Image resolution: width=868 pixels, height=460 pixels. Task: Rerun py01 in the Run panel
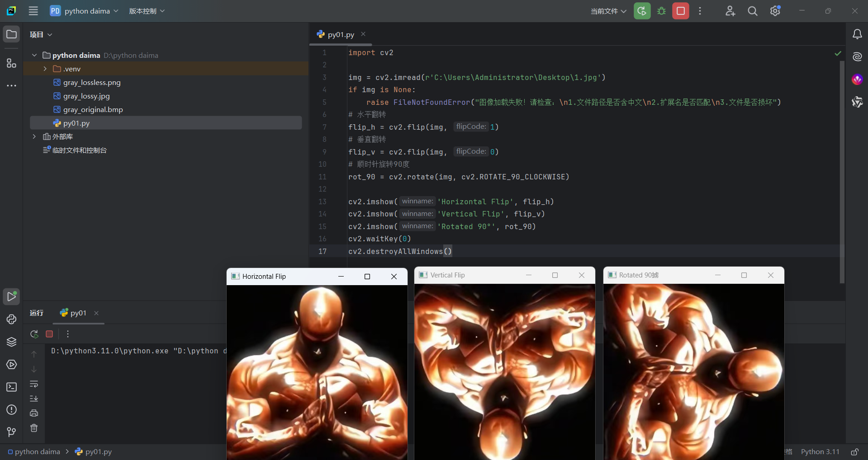(34, 334)
